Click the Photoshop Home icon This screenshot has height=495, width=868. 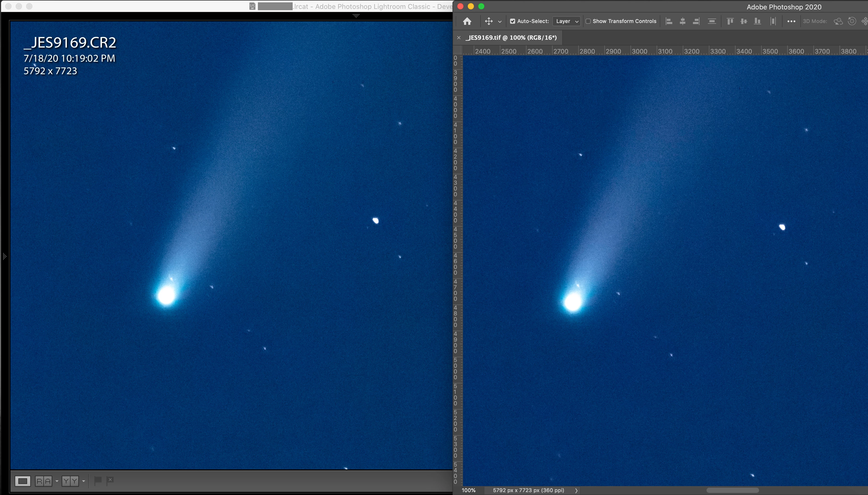click(467, 21)
